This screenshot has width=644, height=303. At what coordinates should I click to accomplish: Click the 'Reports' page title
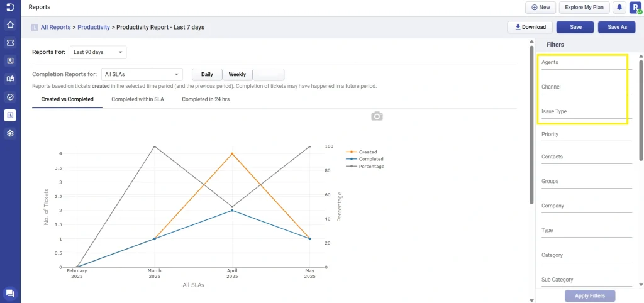40,7
